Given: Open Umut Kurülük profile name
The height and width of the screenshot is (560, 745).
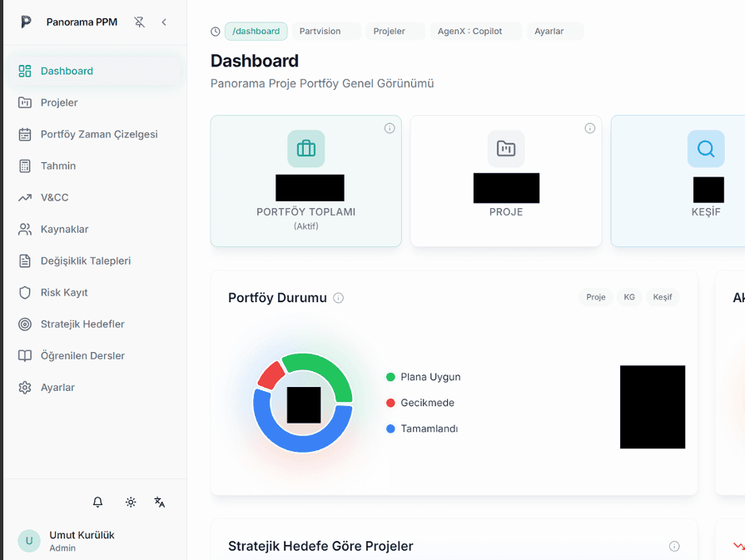Looking at the screenshot, I should click(82, 535).
